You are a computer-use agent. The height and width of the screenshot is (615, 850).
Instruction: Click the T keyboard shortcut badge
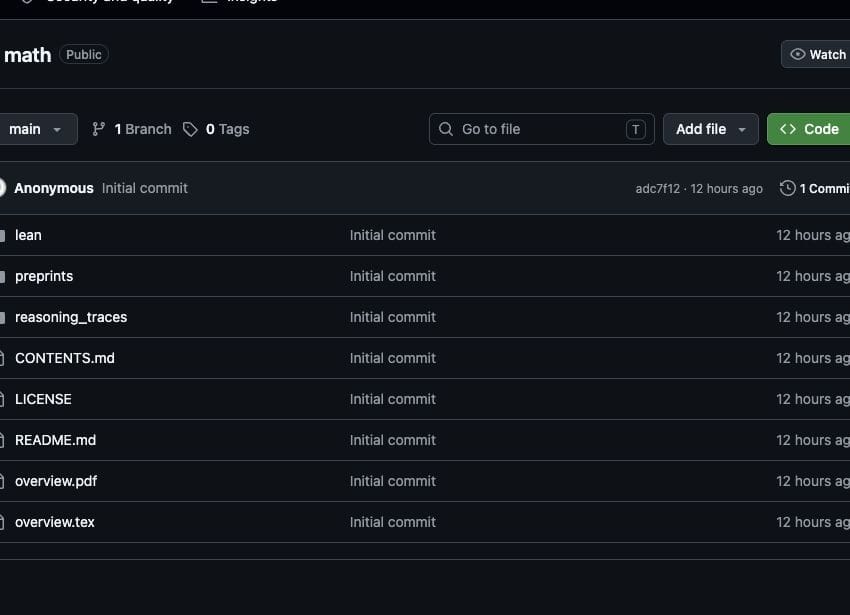point(635,129)
